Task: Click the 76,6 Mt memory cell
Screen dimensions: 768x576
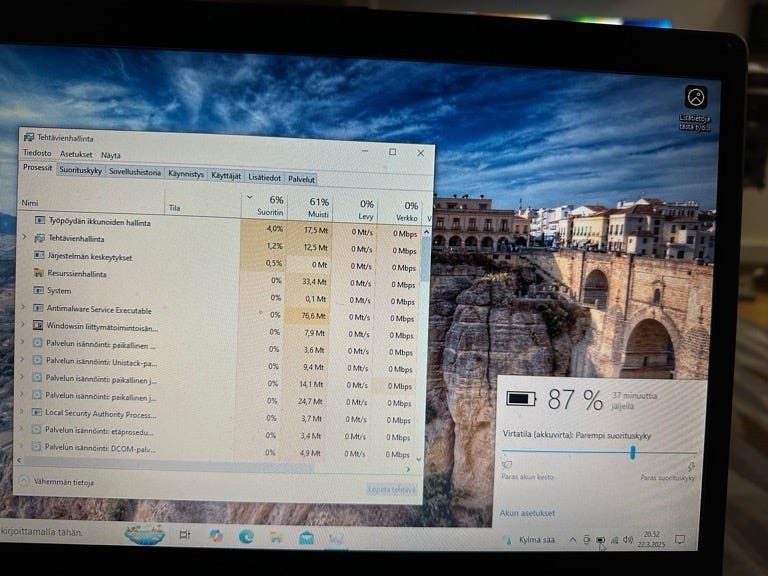Action: 309,316
